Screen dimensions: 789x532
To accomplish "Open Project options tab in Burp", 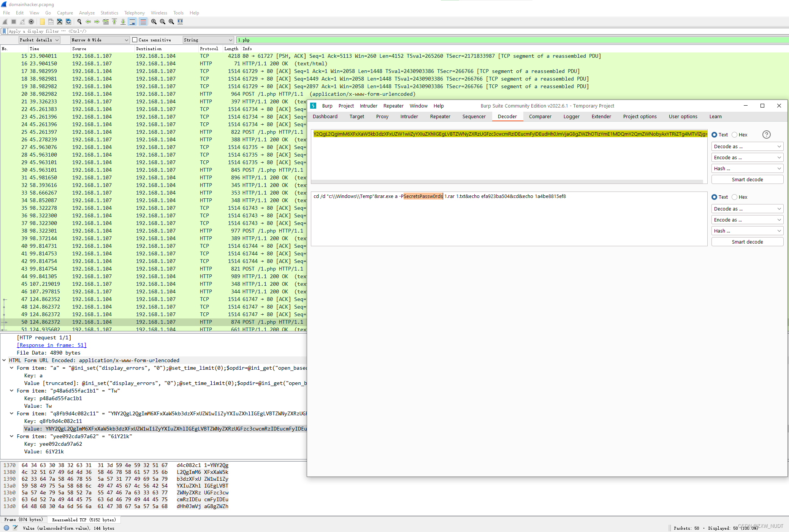I will (640, 117).
